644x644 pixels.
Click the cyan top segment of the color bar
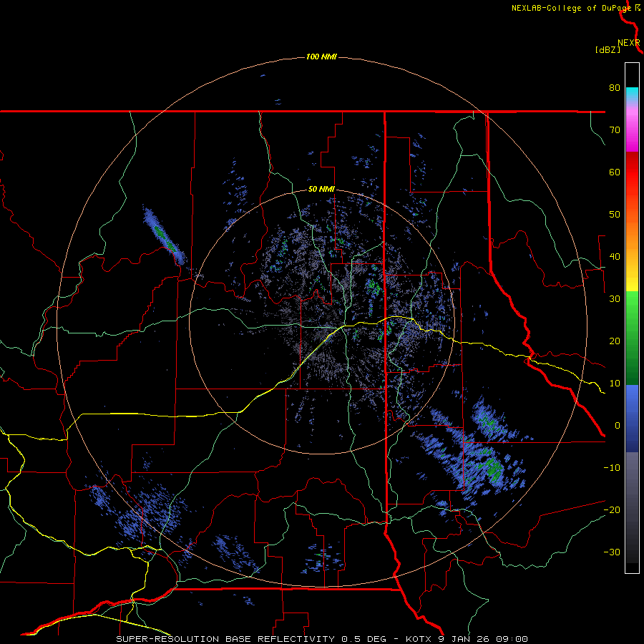pos(632,93)
